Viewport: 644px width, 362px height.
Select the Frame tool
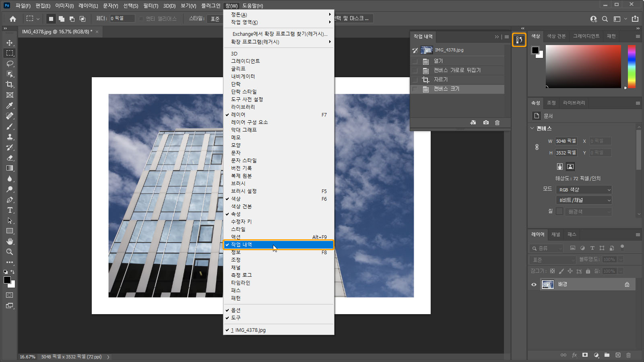point(10,95)
